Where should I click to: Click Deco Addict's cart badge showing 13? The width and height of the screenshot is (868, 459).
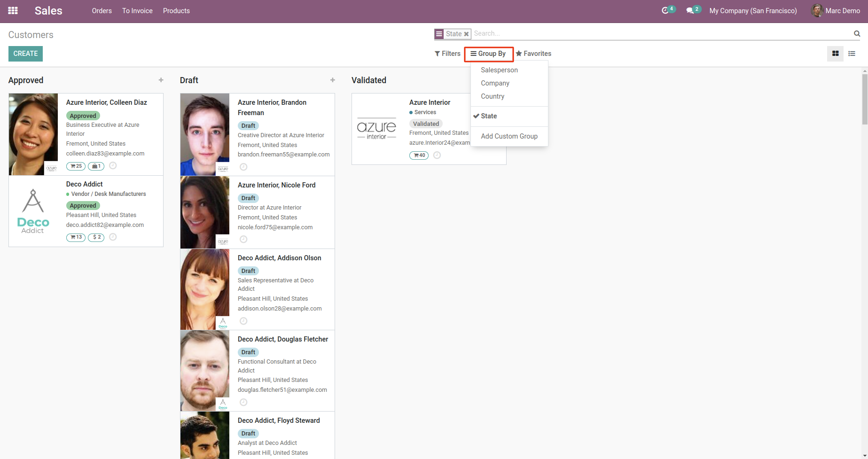(76, 237)
